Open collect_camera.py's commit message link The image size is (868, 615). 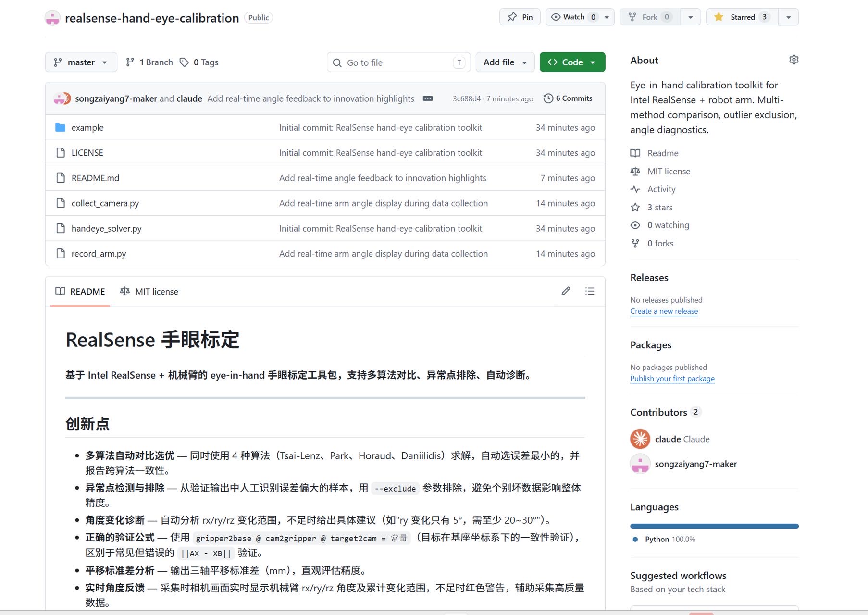tap(384, 203)
